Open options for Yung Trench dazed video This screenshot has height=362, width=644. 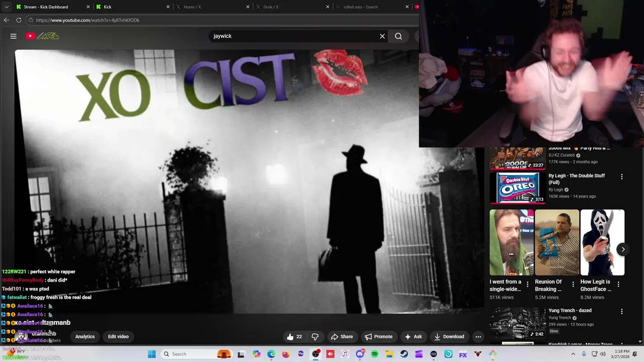622,311
